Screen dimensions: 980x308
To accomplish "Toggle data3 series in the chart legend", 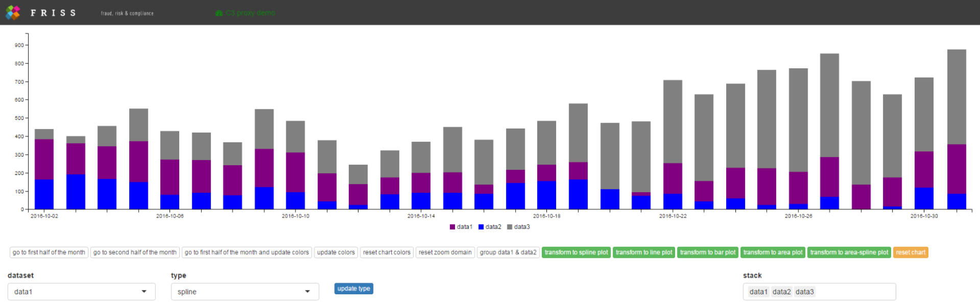I will (x=518, y=227).
